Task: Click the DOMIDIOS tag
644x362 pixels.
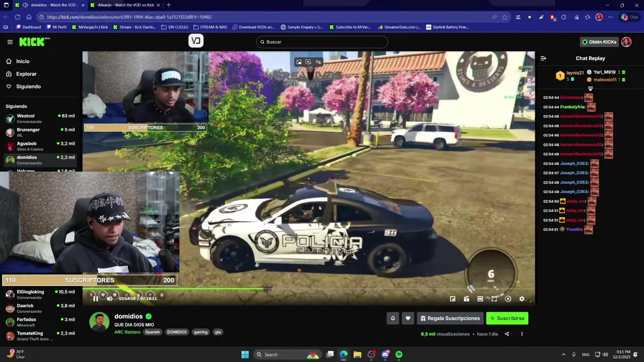Action: click(177, 332)
